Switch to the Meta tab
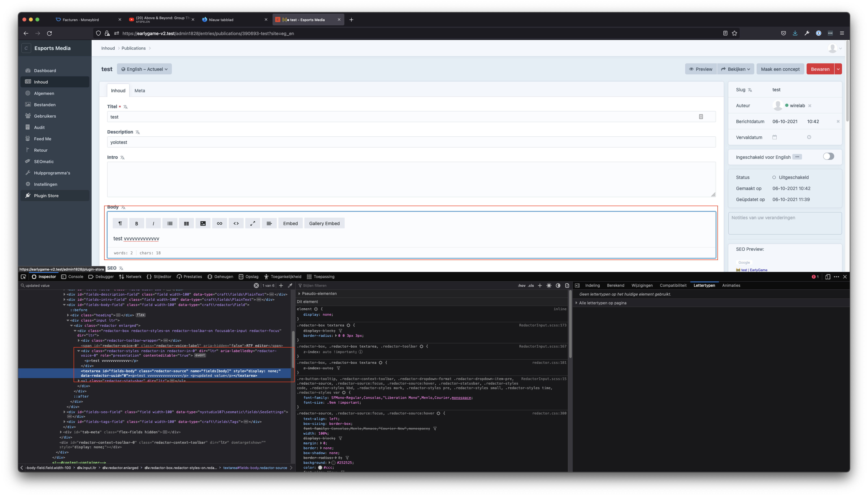 [140, 91]
